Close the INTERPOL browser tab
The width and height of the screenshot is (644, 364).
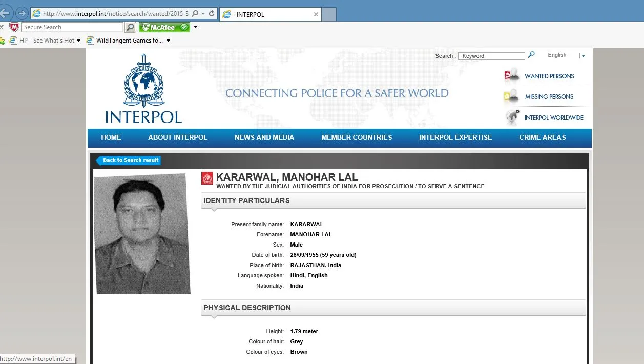pyautogui.click(x=317, y=14)
